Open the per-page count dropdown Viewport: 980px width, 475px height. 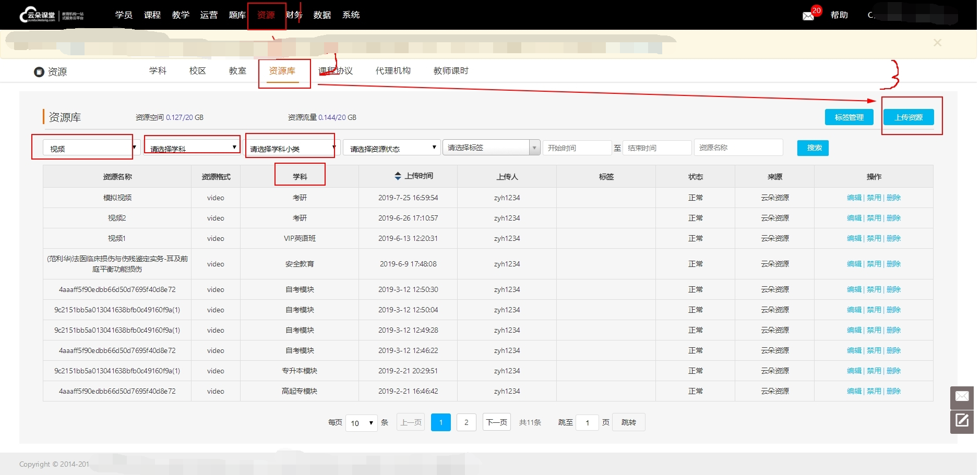point(362,423)
